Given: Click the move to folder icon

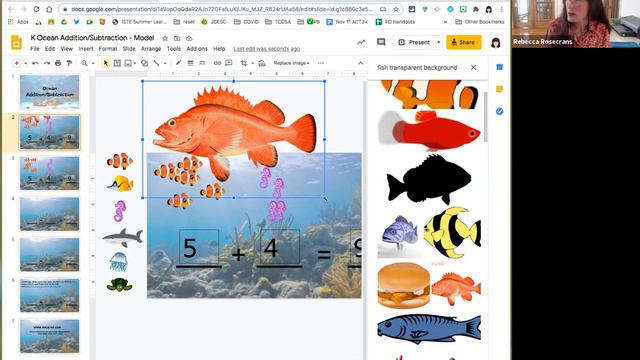Looking at the screenshot, I should point(177,38).
